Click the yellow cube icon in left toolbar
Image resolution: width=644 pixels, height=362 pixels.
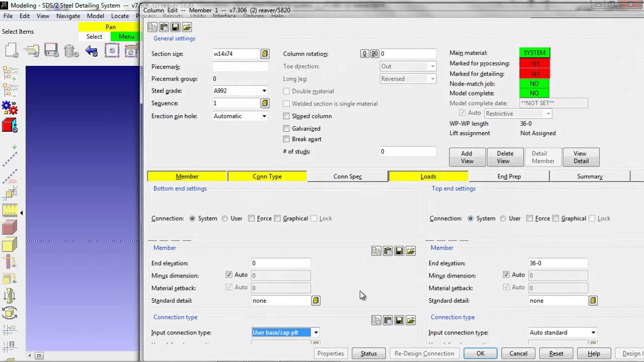pos(10,246)
